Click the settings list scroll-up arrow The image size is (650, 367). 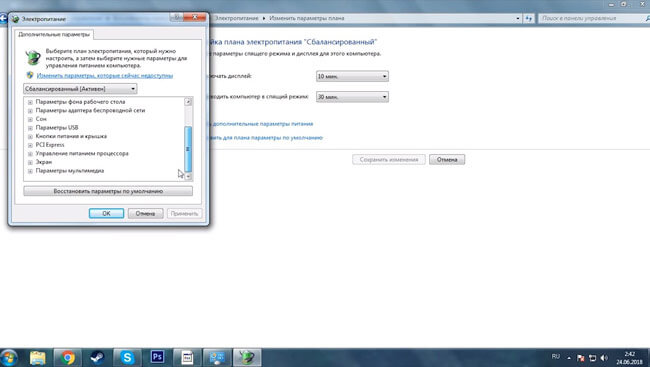click(x=188, y=102)
